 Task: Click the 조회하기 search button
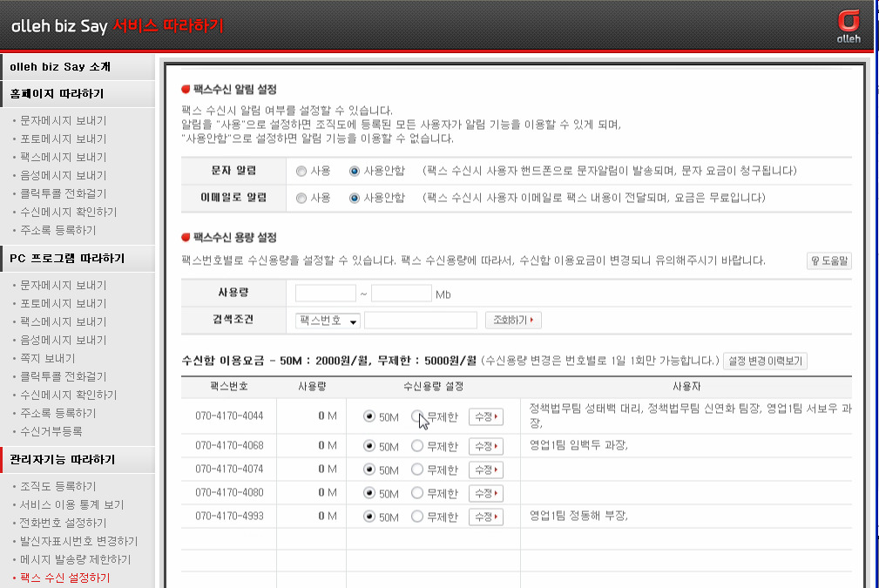513,320
